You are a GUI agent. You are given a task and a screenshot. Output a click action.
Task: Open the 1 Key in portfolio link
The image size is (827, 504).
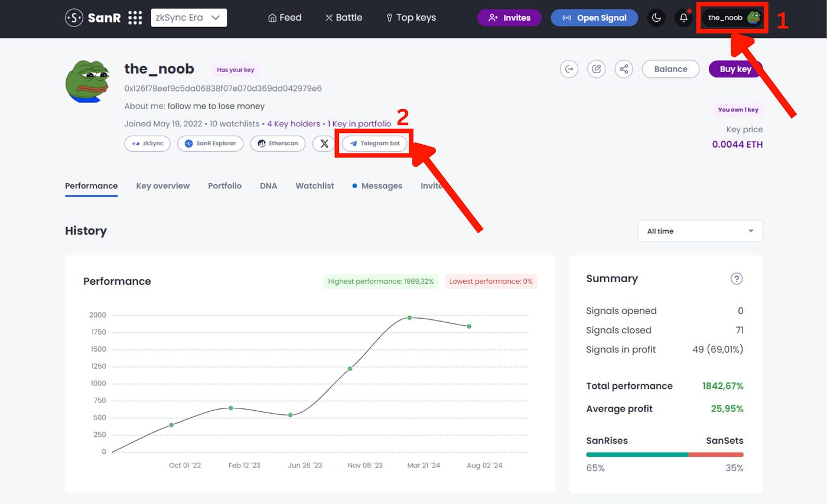pos(359,124)
